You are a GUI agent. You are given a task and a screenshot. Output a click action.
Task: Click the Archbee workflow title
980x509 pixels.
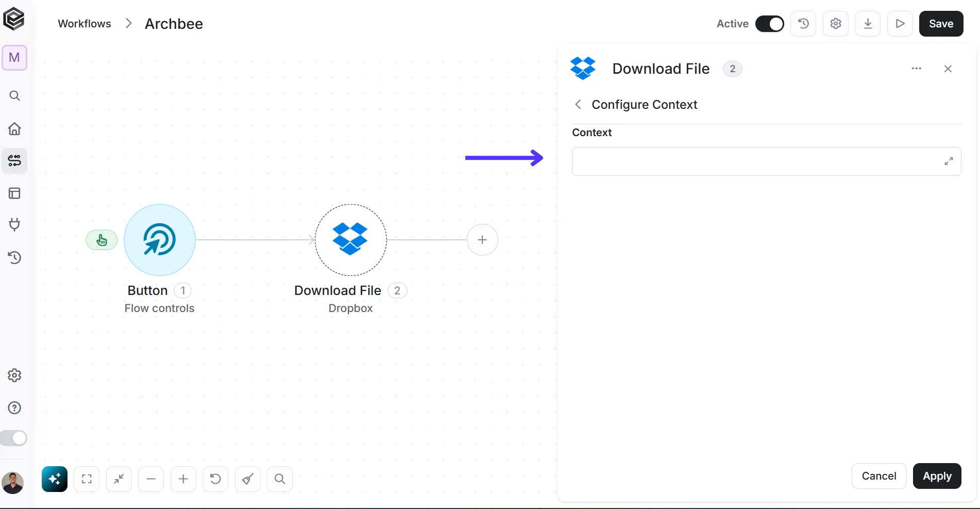(x=174, y=24)
